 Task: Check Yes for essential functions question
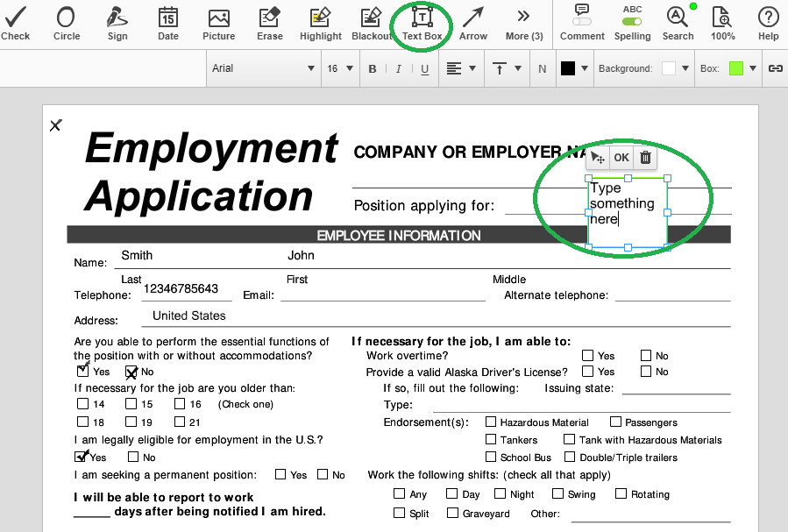coord(83,371)
